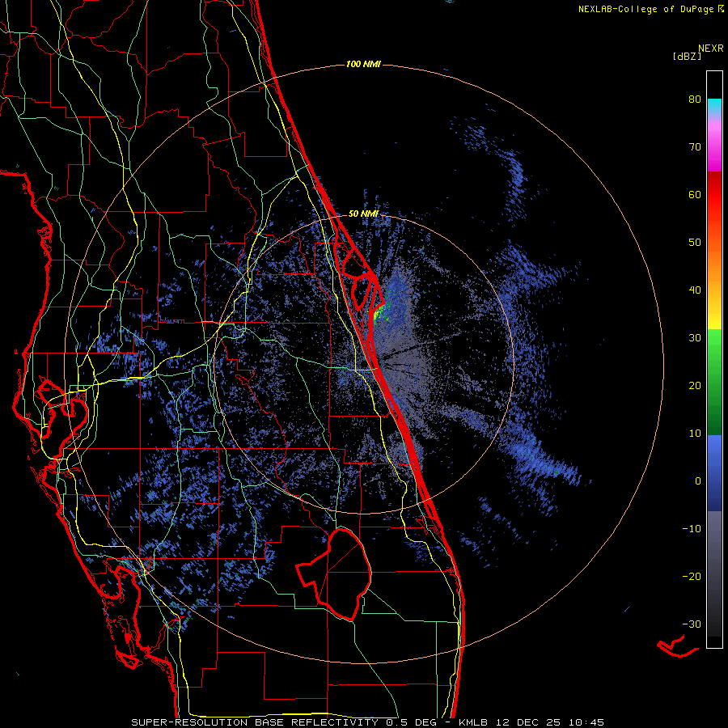
Task: Click the 70 value on the dBZ scale
Action: coord(695,147)
